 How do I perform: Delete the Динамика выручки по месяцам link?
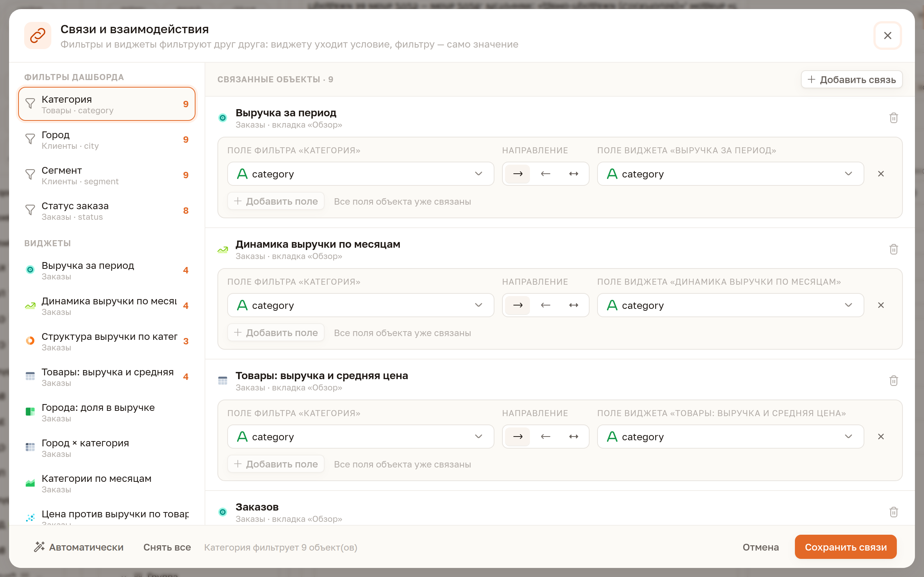[x=893, y=249]
